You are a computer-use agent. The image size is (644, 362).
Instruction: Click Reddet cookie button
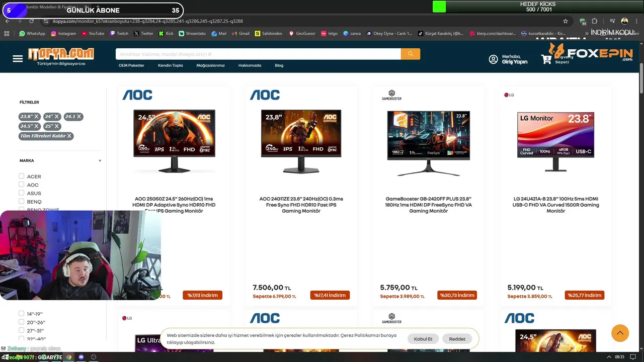click(457, 339)
